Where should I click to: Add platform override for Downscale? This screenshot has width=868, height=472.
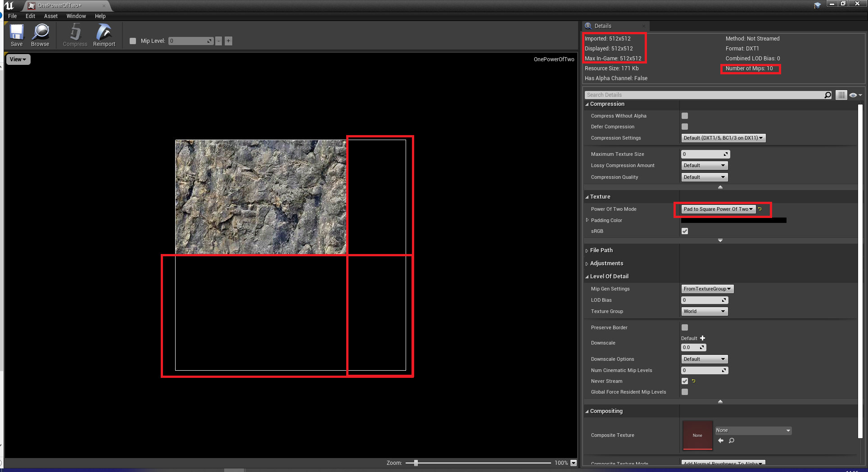(x=702, y=338)
